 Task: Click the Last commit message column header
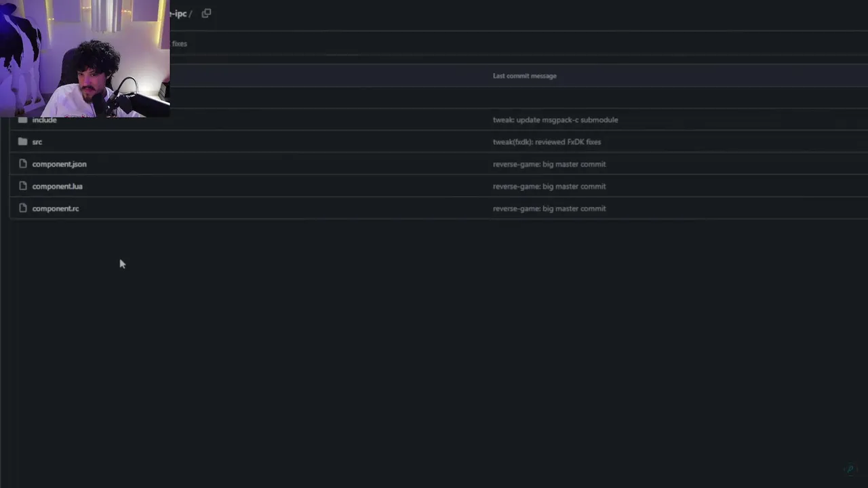(x=524, y=76)
